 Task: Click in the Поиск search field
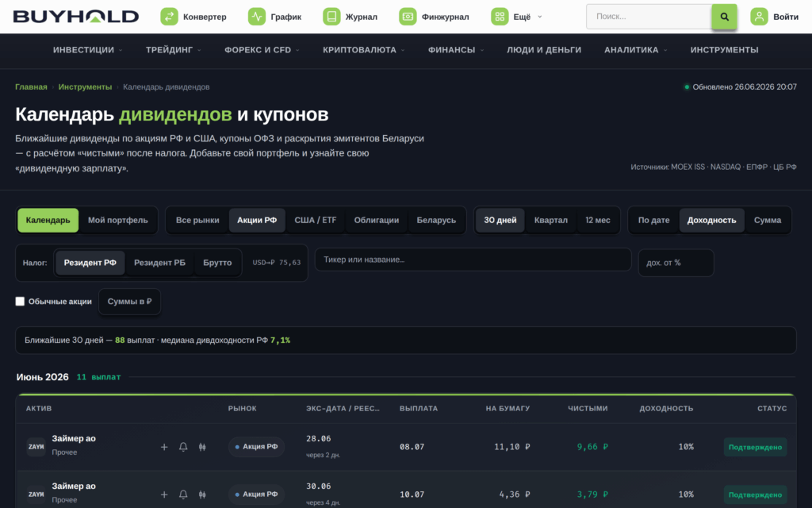pyautogui.click(x=649, y=17)
